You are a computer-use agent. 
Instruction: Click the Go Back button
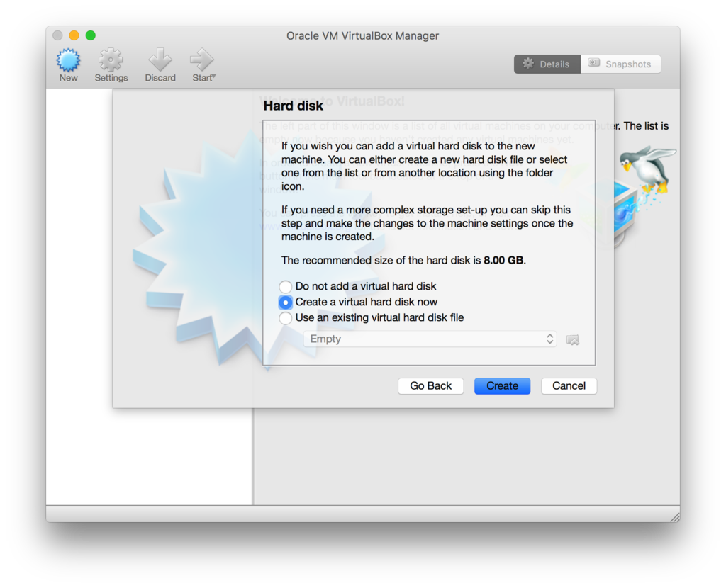430,386
